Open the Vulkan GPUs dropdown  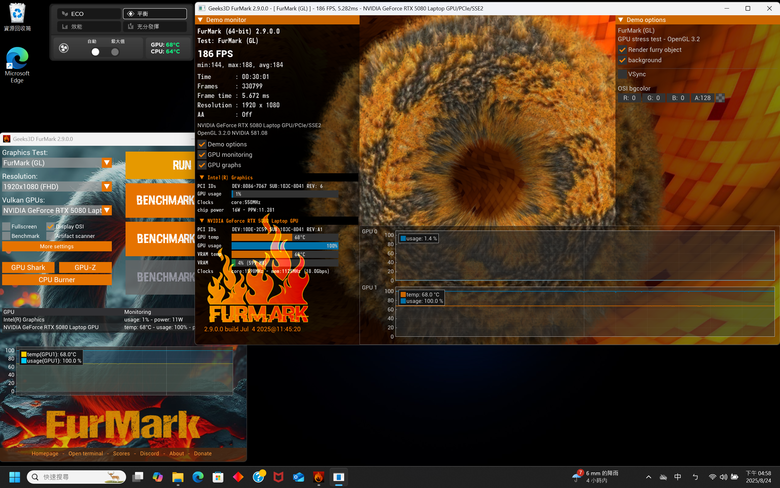point(106,210)
